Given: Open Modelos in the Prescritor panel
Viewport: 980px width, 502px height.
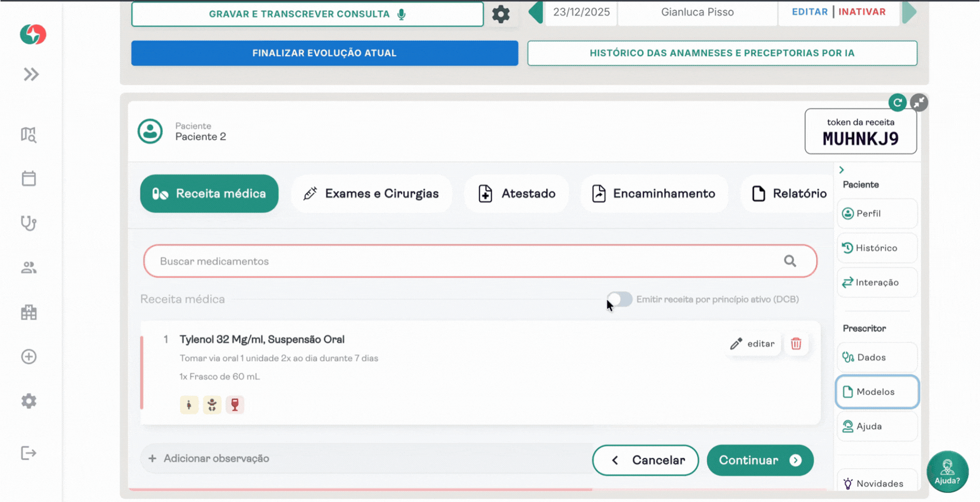Looking at the screenshot, I should pos(877,392).
